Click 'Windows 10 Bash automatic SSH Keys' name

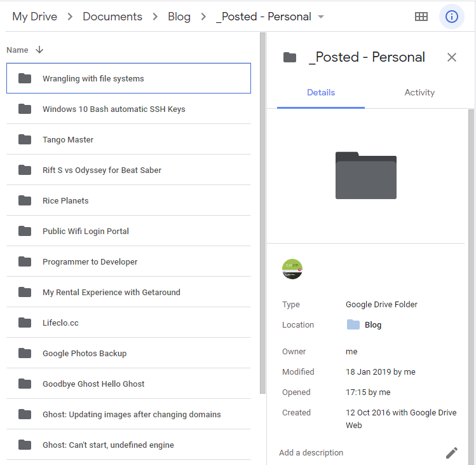(x=114, y=109)
